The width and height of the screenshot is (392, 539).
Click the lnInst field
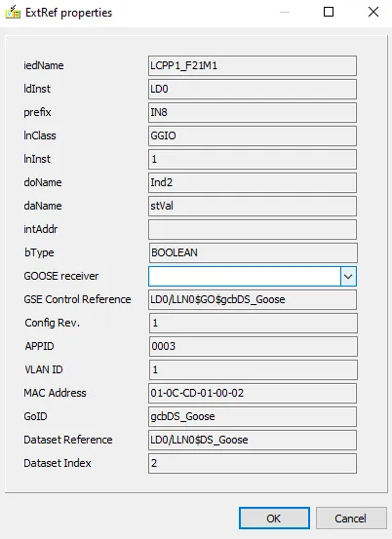coord(253,159)
